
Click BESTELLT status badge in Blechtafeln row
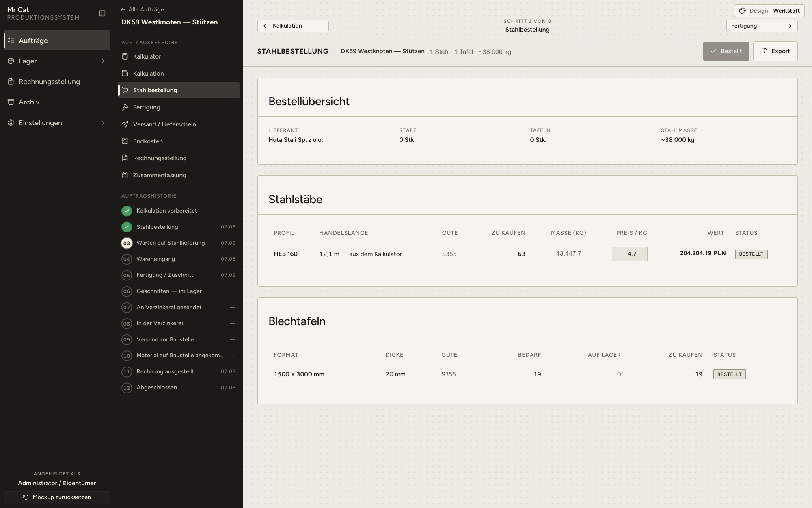click(729, 374)
